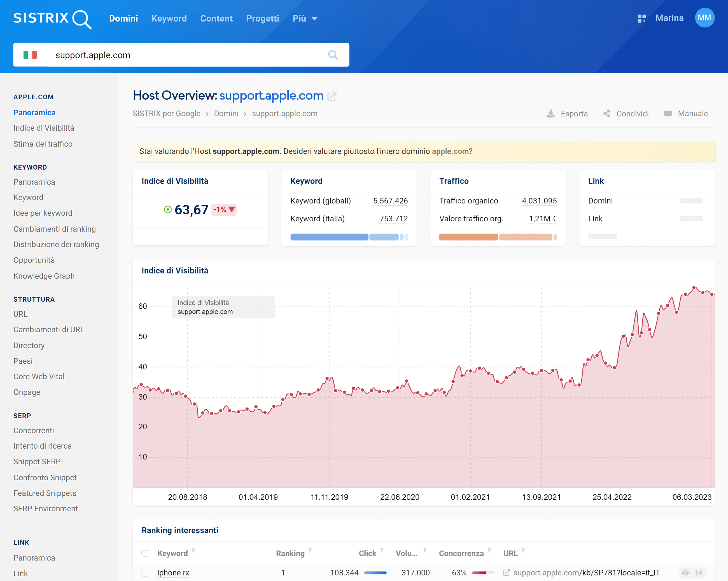Image resolution: width=728 pixels, height=581 pixels.
Task: Click the orange traffic distribution bar
Action: coord(498,237)
